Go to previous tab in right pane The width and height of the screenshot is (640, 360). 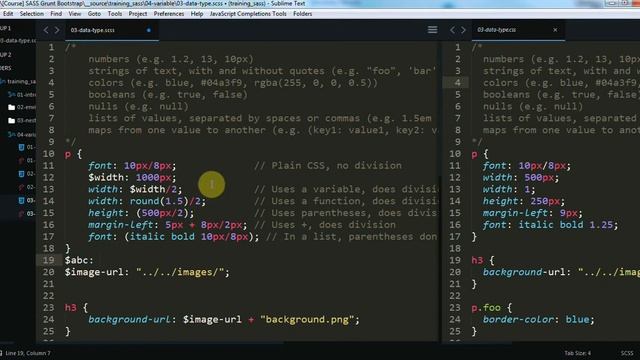452,30
